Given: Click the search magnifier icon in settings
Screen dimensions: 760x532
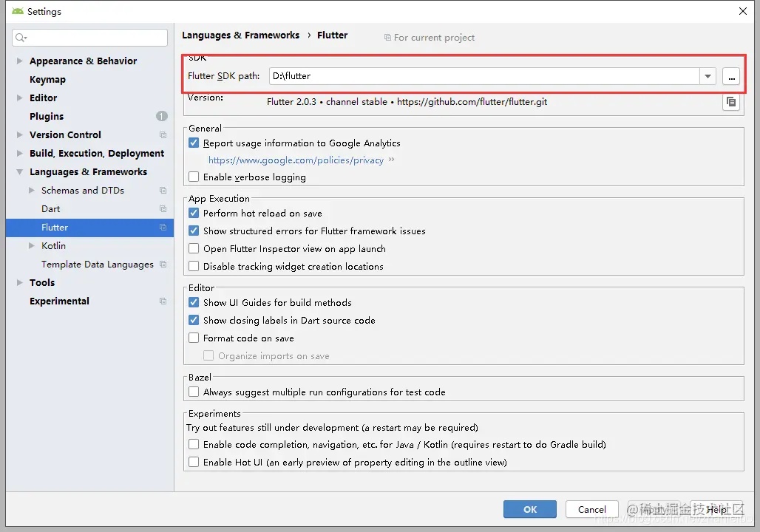Looking at the screenshot, I should tap(21, 38).
